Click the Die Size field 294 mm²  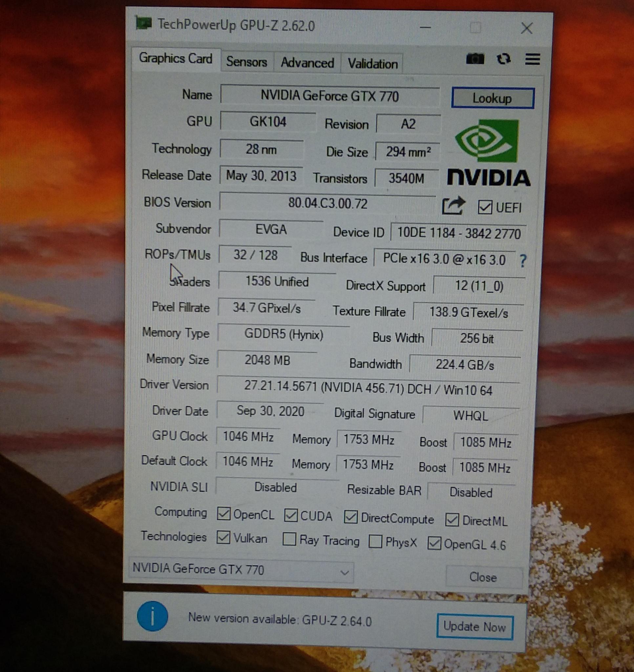408,152
